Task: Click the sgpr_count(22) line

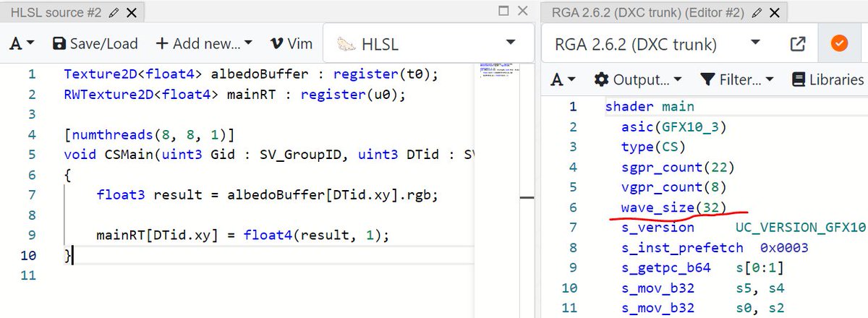Action: tap(677, 167)
